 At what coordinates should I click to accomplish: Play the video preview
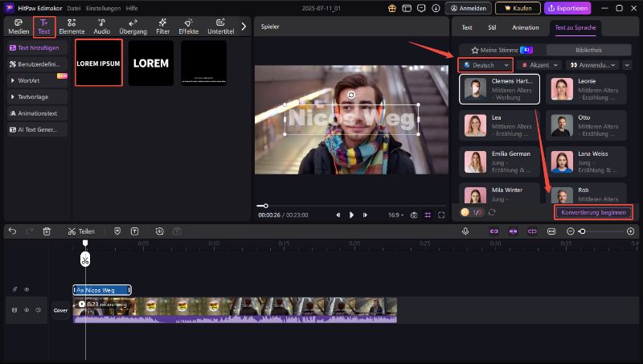point(351,215)
